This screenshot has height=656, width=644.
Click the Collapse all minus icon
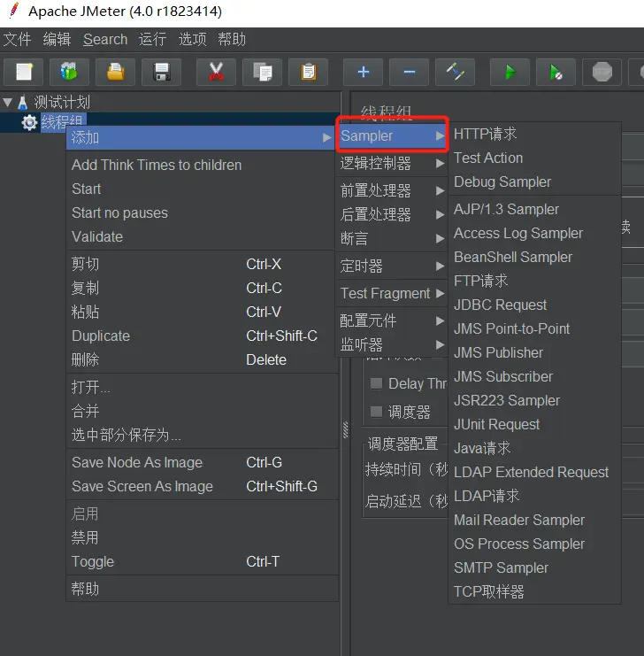click(410, 72)
